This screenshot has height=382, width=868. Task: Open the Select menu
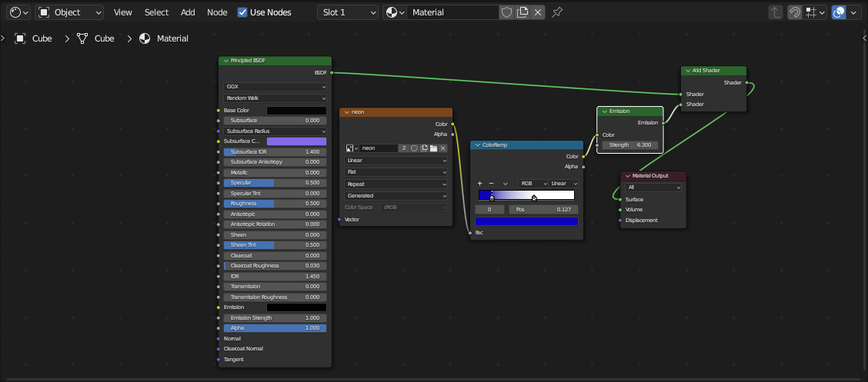click(x=157, y=12)
